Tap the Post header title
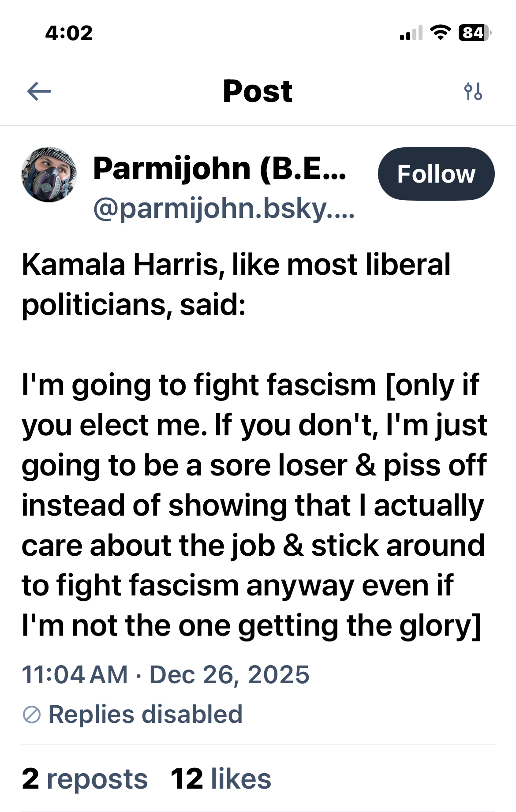The height and width of the screenshot is (812, 516). click(x=258, y=92)
